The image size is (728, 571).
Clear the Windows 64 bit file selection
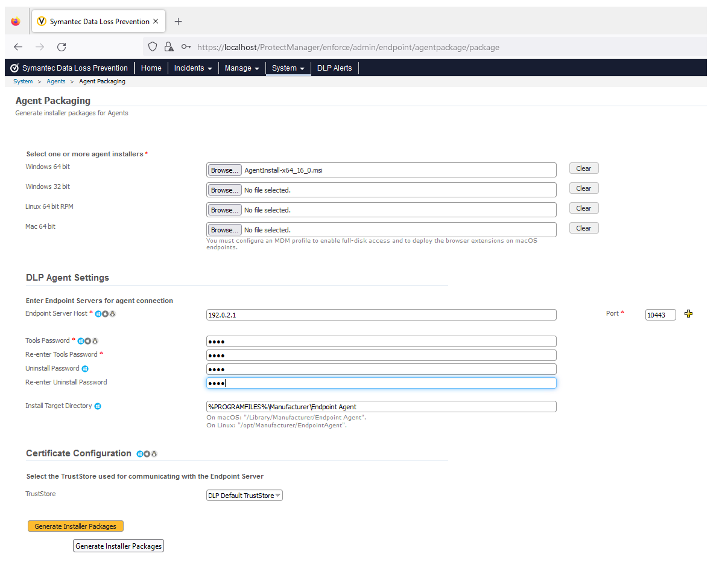(584, 168)
